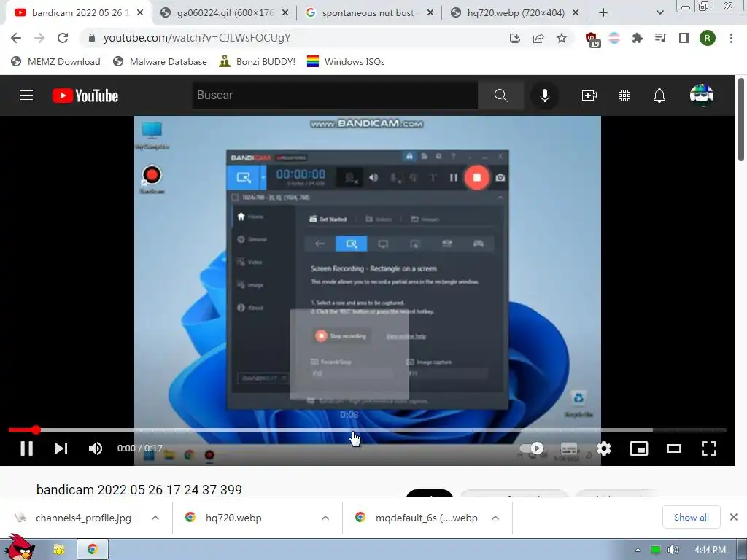Open the ad blocker extension with badge 19

point(592,39)
